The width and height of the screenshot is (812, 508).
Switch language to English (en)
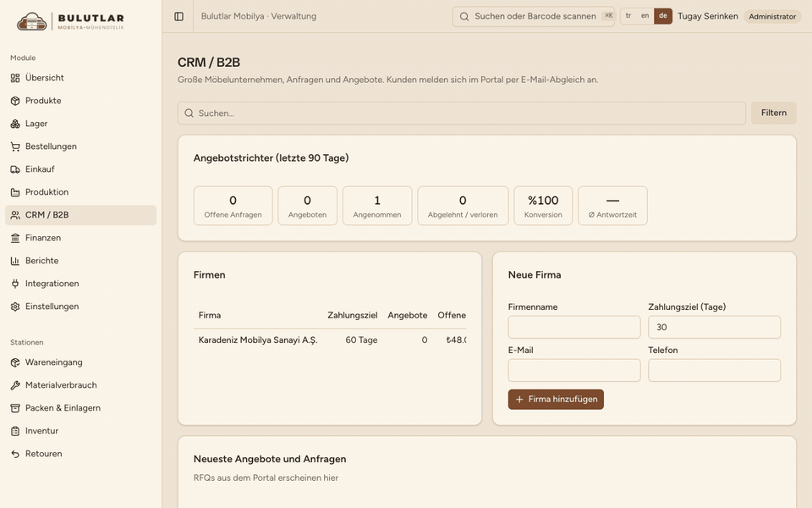645,16
